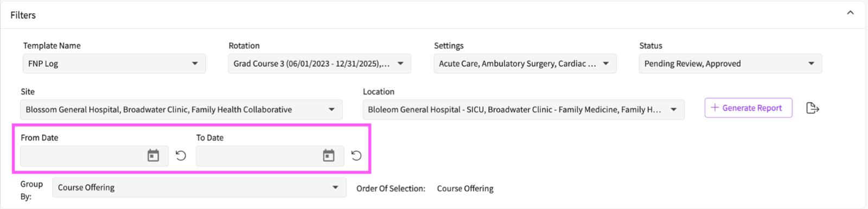Open the Status dropdown
Image resolution: width=868 pixels, height=209 pixels.
pos(730,64)
